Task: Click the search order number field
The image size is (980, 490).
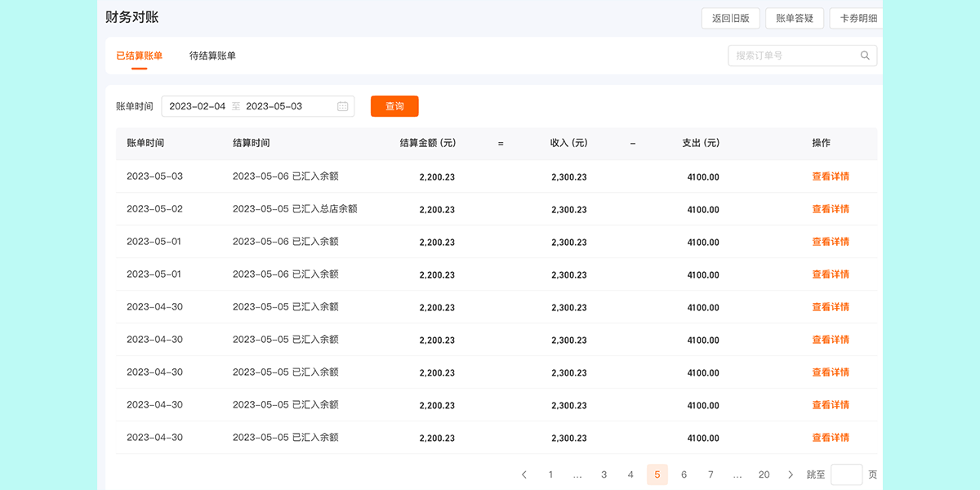Action: click(792, 56)
